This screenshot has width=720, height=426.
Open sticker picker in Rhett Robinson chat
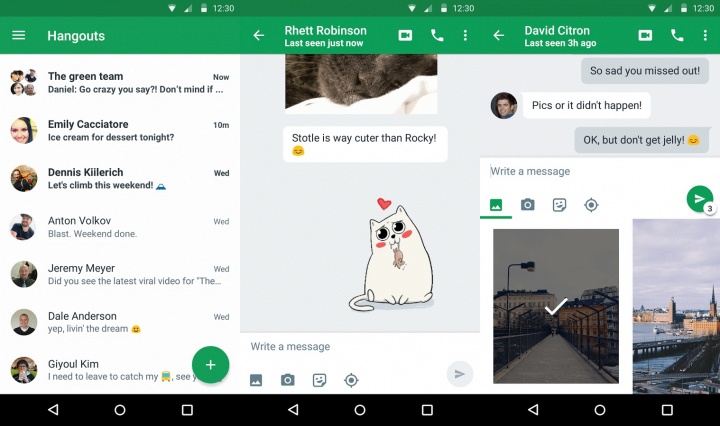click(x=319, y=380)
